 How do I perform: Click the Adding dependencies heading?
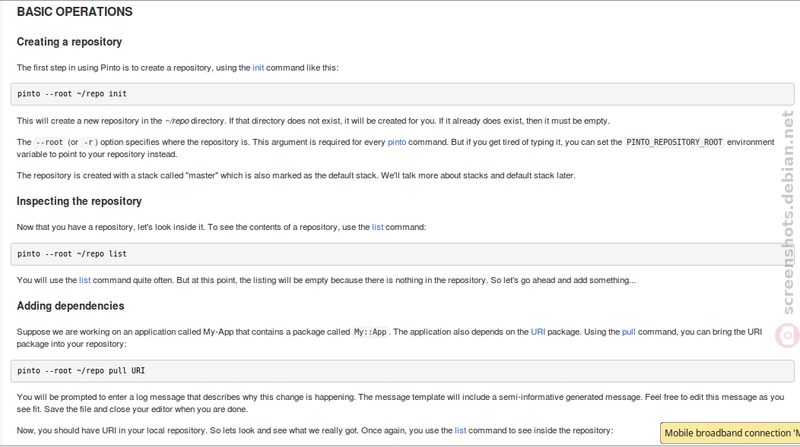tap(70, 306)
